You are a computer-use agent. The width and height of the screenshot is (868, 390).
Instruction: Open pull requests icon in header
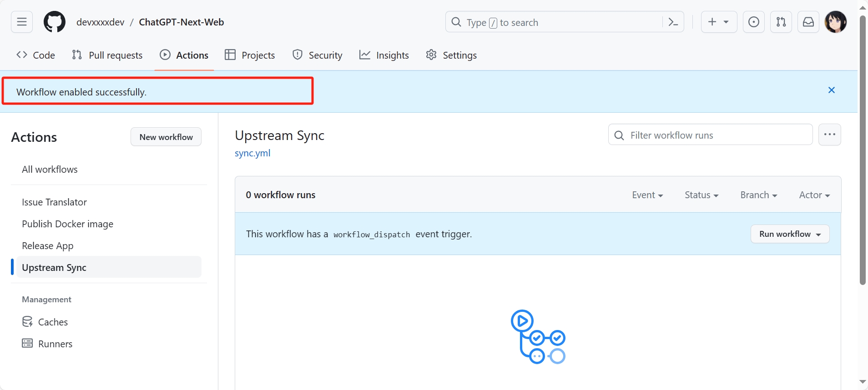click(x=781, y=22)
